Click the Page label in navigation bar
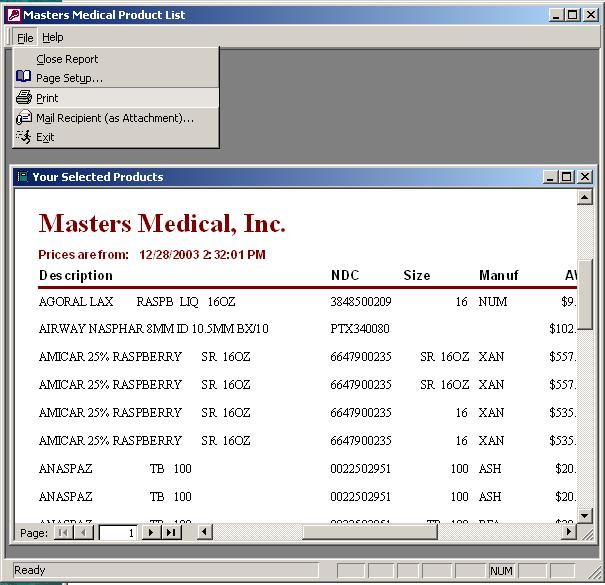 click(34, 533)
